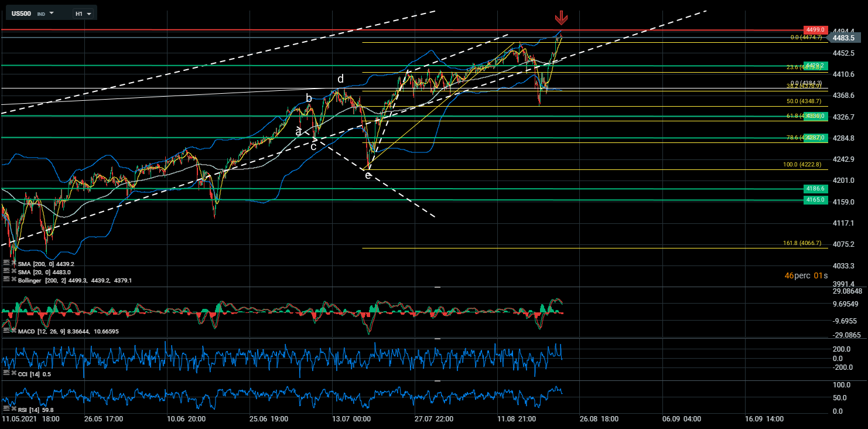
Task: Remove the RSI indicator panel
Action: coord(14,407)
